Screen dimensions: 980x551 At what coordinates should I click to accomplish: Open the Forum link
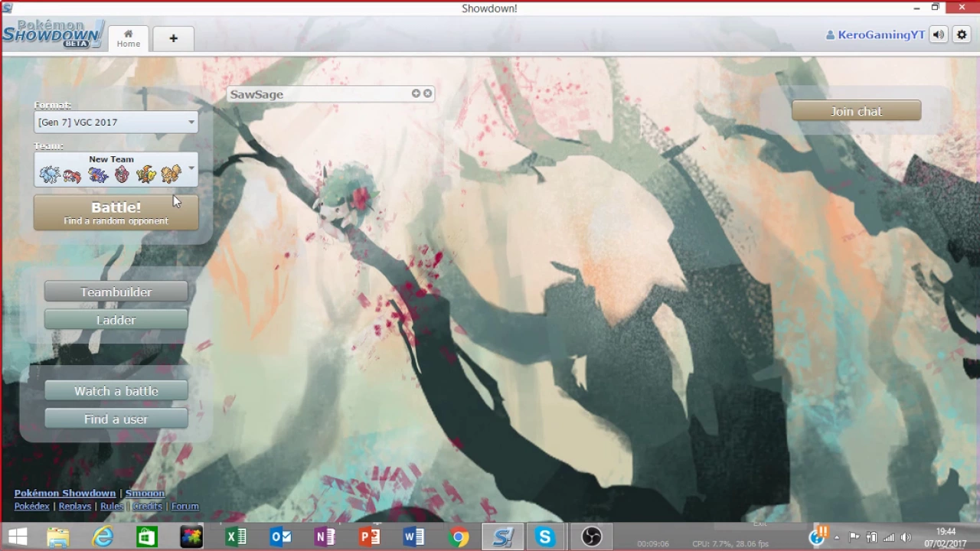pos(185,506)
